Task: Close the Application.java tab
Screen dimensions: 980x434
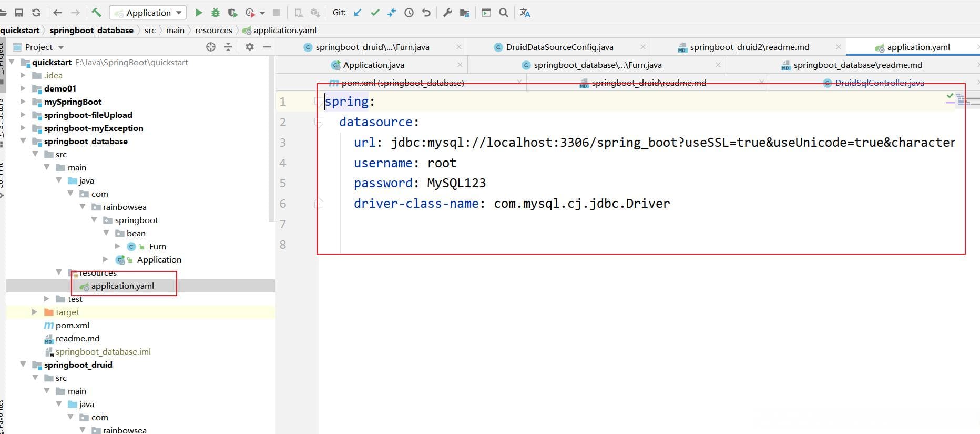Action: point(460,65)
